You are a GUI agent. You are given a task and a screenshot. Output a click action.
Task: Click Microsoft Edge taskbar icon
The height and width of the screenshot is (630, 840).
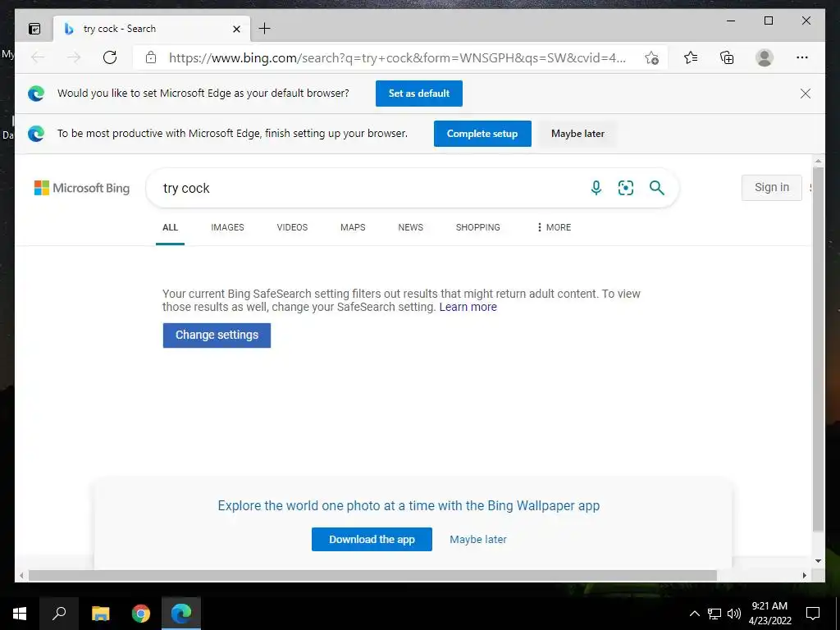(x=181, y=614)
